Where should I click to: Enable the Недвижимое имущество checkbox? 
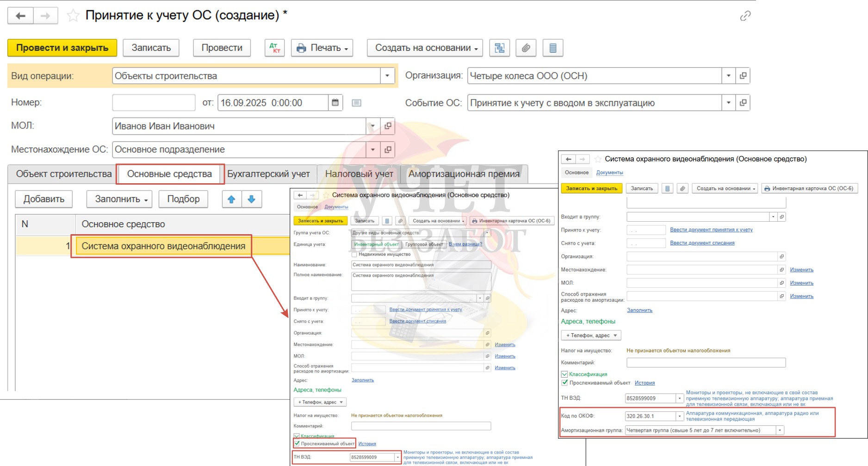point(354,255)
